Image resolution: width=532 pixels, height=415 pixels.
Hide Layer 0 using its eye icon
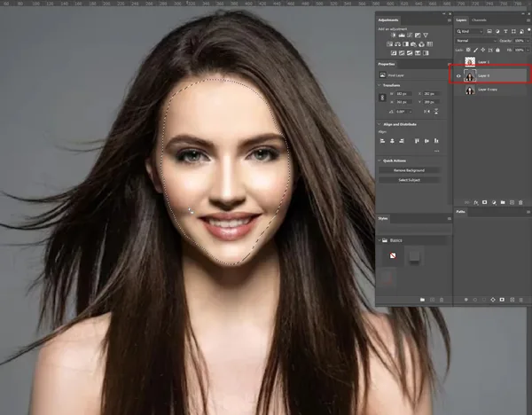point(459,76)
